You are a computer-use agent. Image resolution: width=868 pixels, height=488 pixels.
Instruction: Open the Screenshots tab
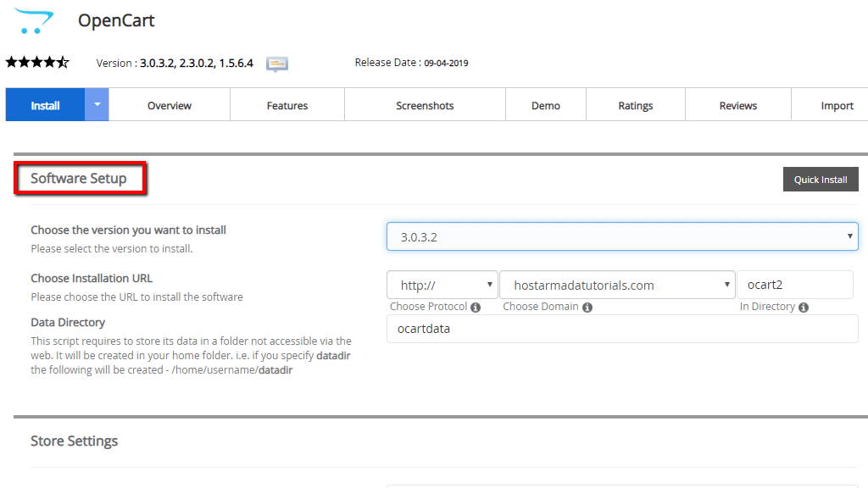(425, 104)
